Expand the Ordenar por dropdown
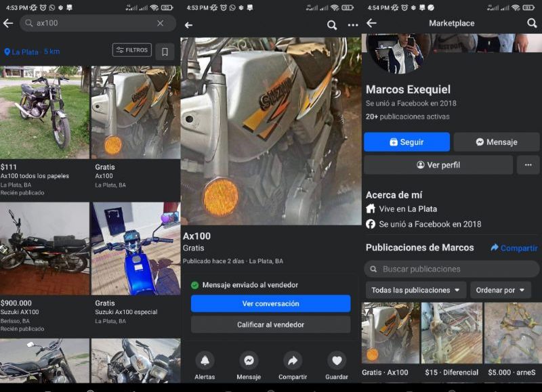This screenshot has width=542, height=392. coord(500,290)
